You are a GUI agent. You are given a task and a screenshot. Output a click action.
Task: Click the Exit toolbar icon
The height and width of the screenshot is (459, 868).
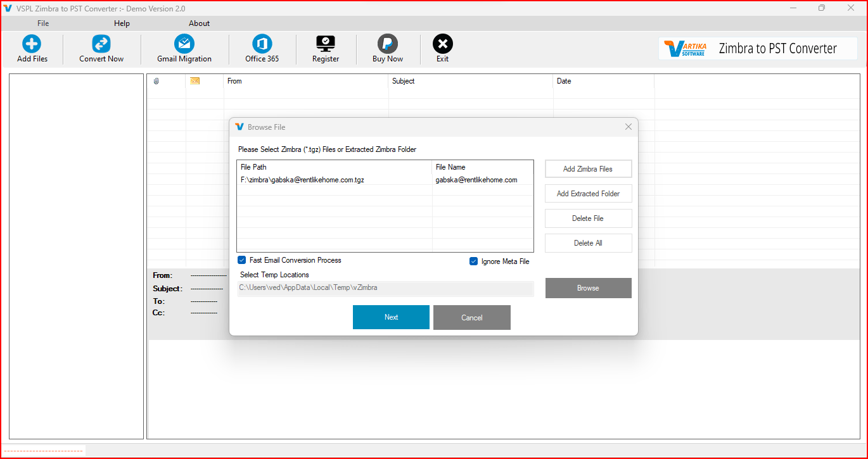click(443, 44)
